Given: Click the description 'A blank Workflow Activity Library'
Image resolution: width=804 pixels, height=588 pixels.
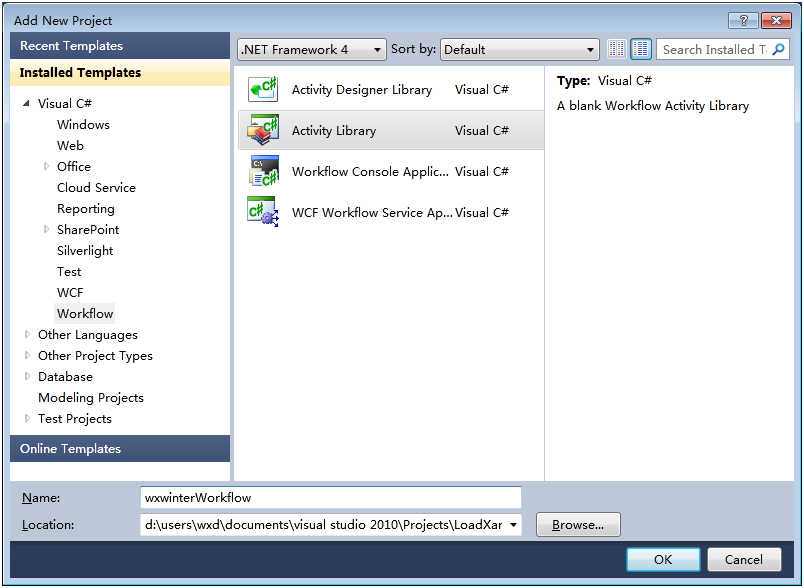Looking at the screenshot, I should [x=653, y=106].
